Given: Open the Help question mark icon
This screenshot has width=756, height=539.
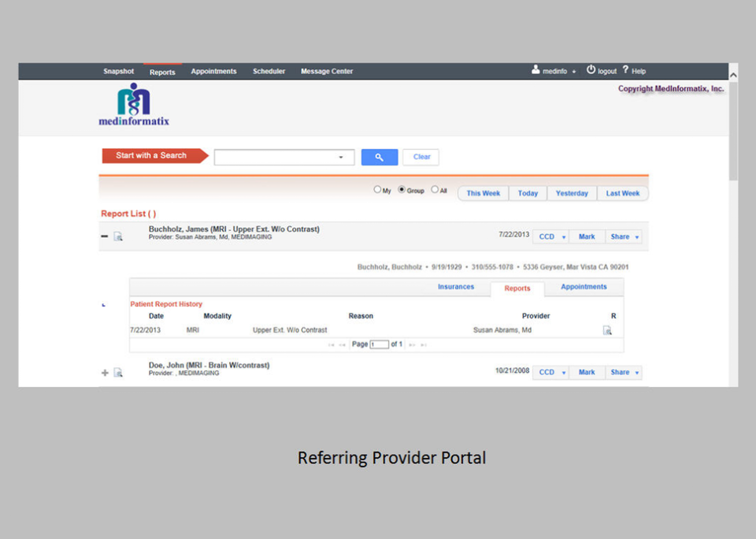Looking at the screenshot, I should pyautogui.click(x=624, y=71).
